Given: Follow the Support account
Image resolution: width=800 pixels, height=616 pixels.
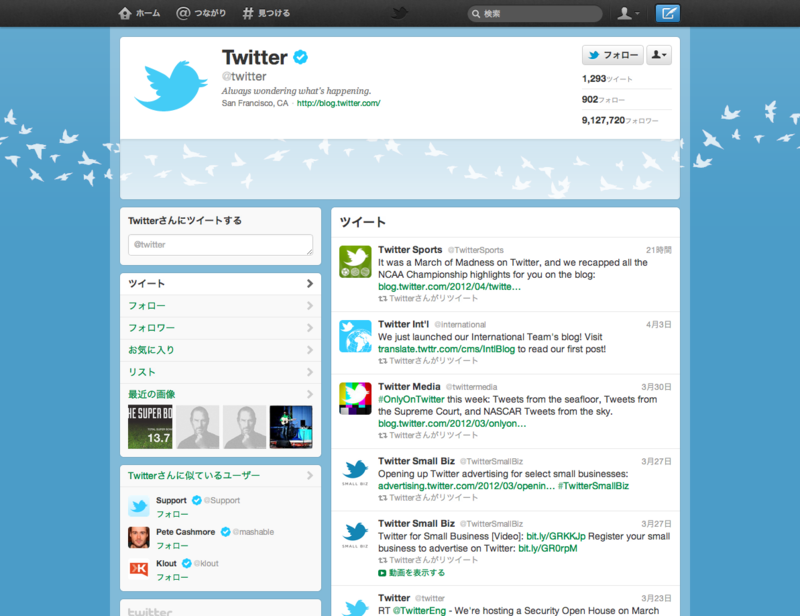Looking at the screenshot, I should (172, 514).
